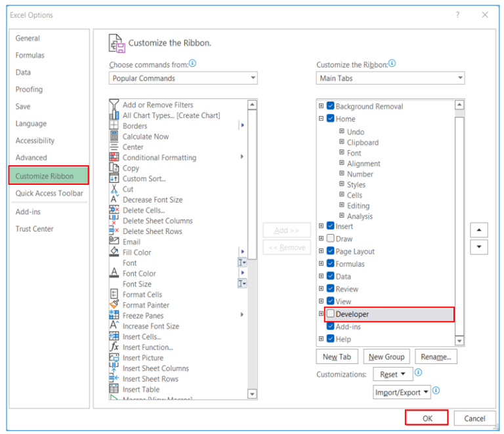This screenshot has height=434, width=504.
Task: Click the All Chart Types icon
Action: [114, 115]
